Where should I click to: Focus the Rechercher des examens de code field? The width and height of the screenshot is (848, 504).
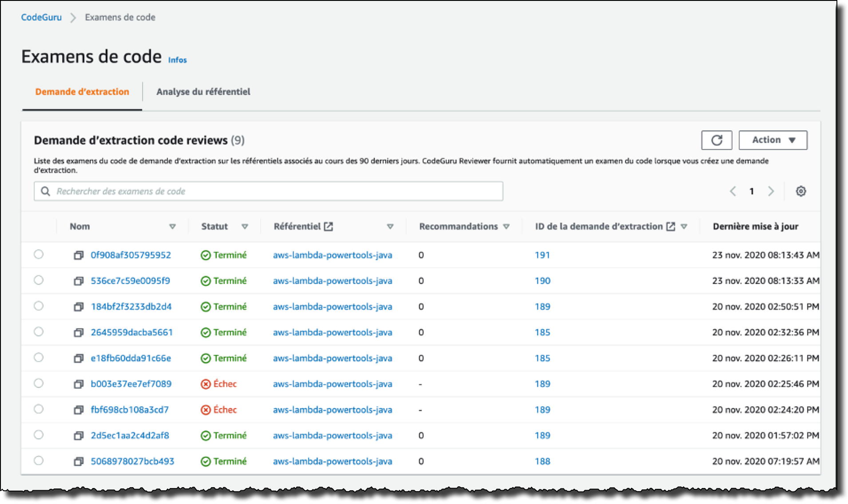269,191
